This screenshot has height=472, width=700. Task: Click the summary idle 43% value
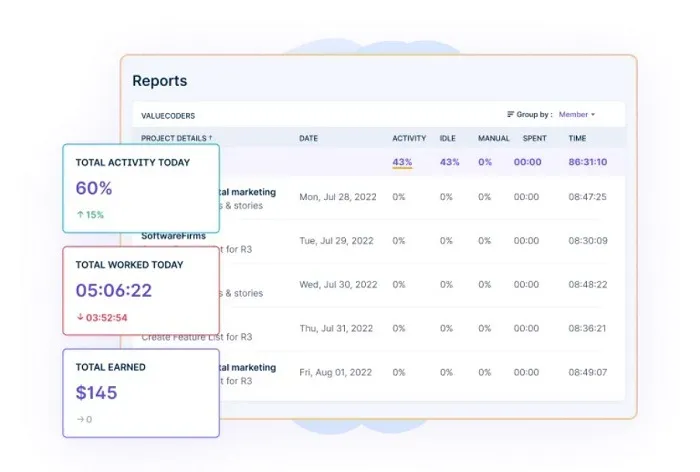pos(449,162)
